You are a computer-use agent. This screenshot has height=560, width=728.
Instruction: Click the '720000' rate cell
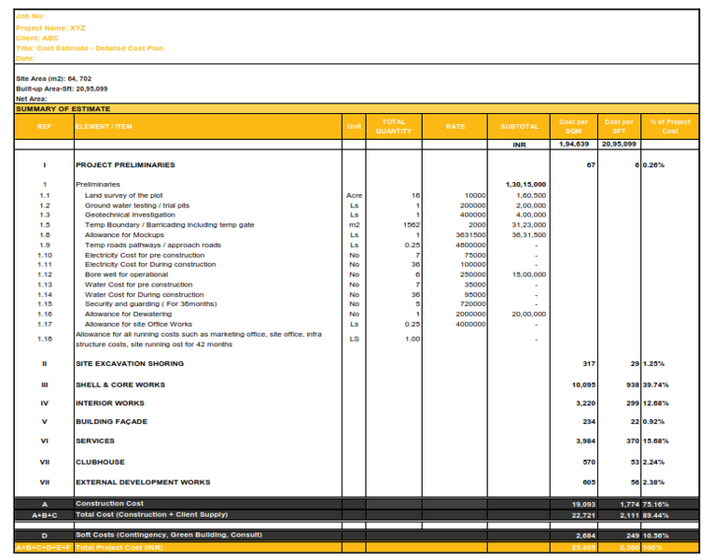[x=472, y=303]
